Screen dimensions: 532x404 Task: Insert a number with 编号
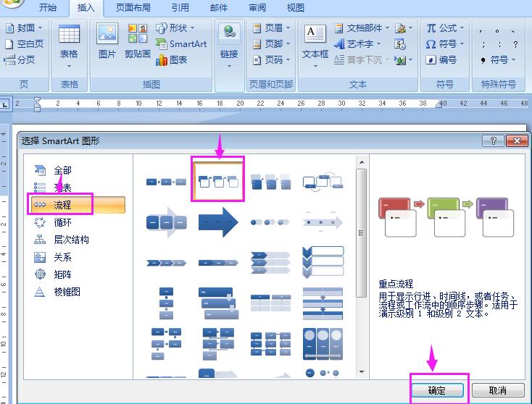coord(441,60)
